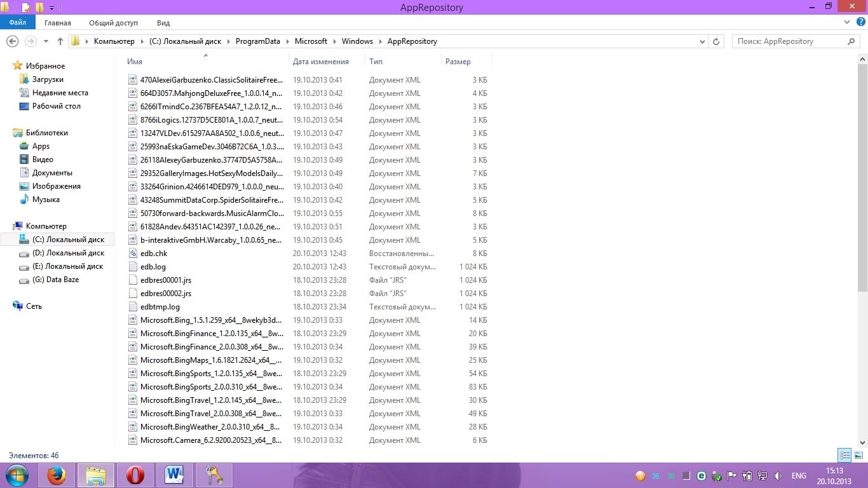868x488 pixels.
Task: Click the Up one level arrow
Action: point(60,41)
